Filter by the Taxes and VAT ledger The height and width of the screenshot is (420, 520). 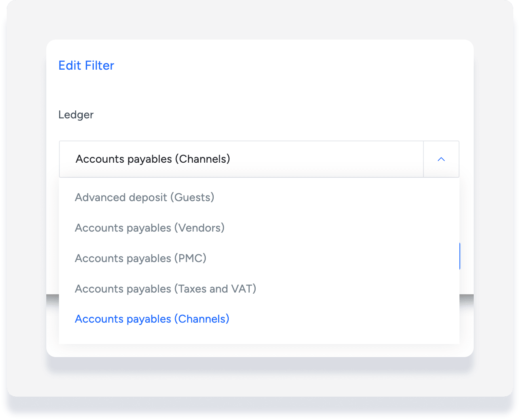tap(165, 289)
